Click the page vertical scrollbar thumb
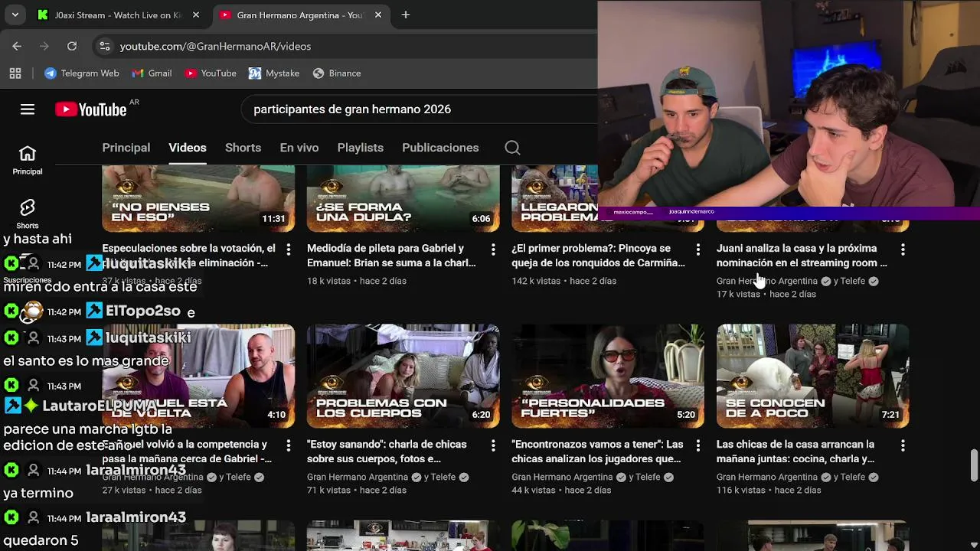980x551 pixels. pos(974,465)
